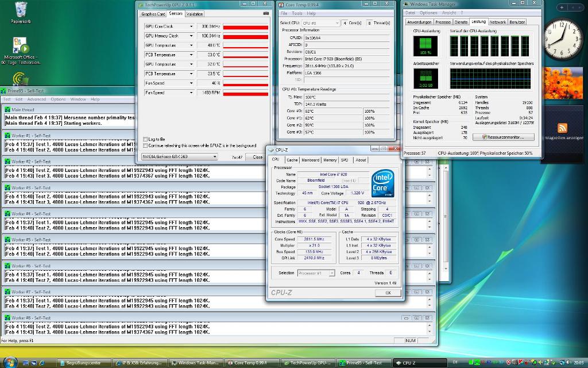
Task: Click scroll down arrow in Worker #8 window
Action: click(x=430, y=332)
